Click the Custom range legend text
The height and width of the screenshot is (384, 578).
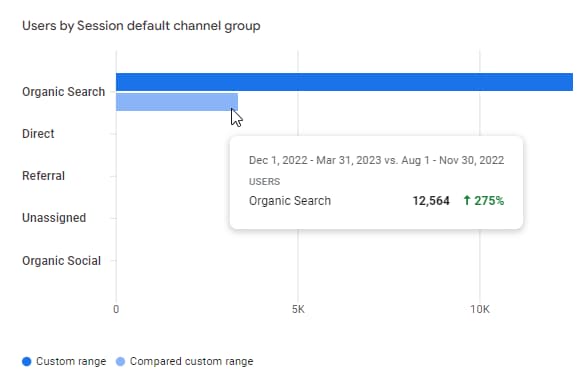[71, 362]
